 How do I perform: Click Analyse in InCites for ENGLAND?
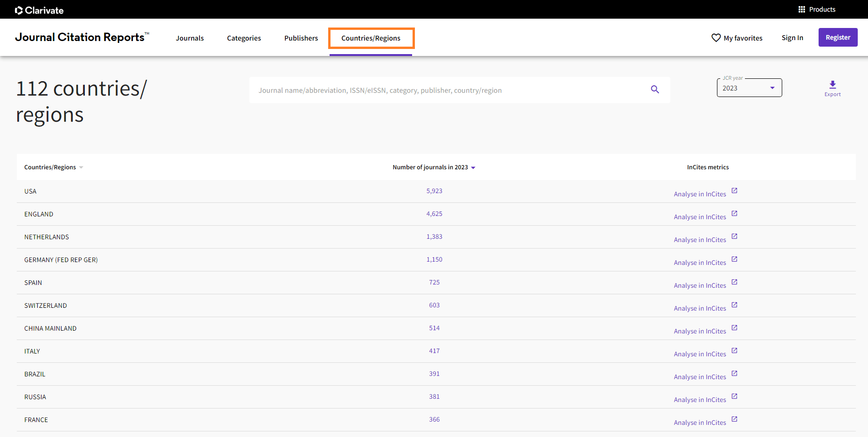tap(700, 217)
